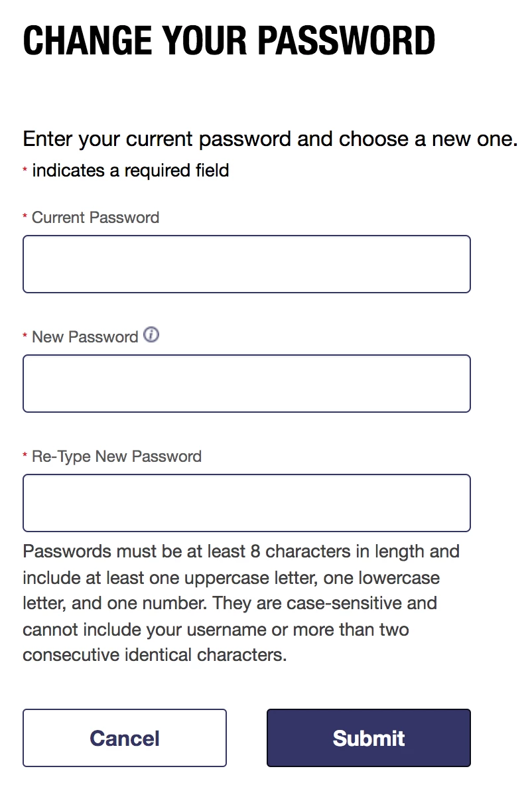Click the Cancel button
Viewport: 532px width, 791px height.
[125, 738]
